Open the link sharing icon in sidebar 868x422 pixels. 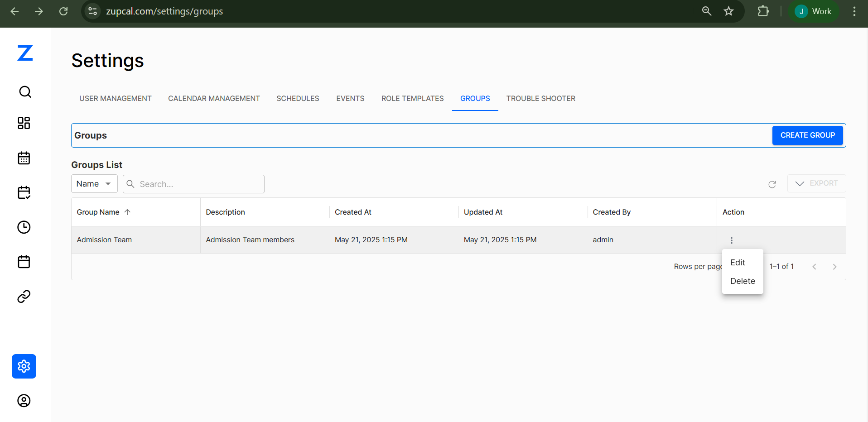point(24,296)
